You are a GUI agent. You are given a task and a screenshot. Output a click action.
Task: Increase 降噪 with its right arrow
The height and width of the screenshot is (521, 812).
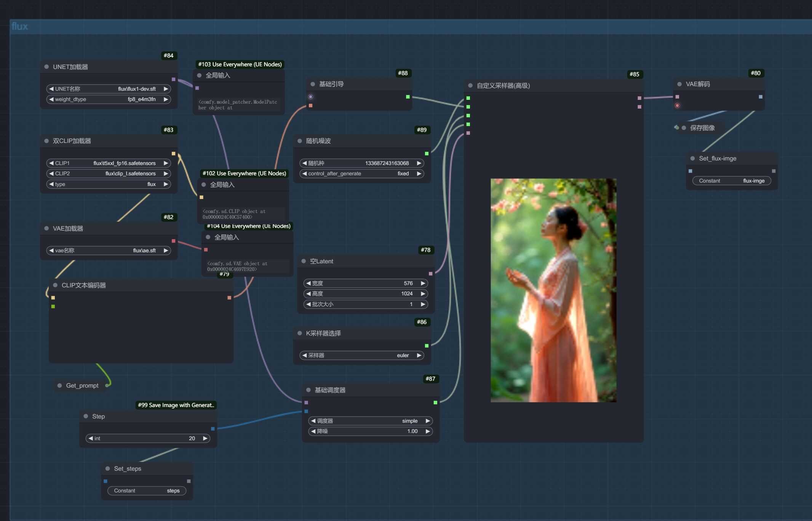click(428, 431)
